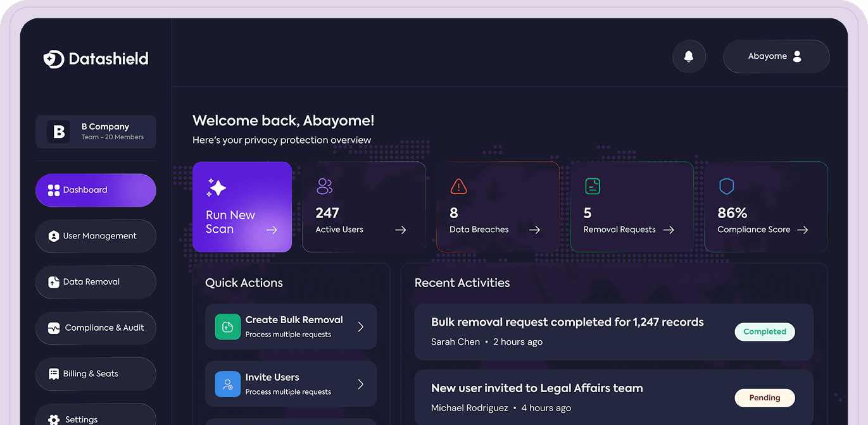
Task: Open the Settings gear icon
Action: click(x=54, y=419)
